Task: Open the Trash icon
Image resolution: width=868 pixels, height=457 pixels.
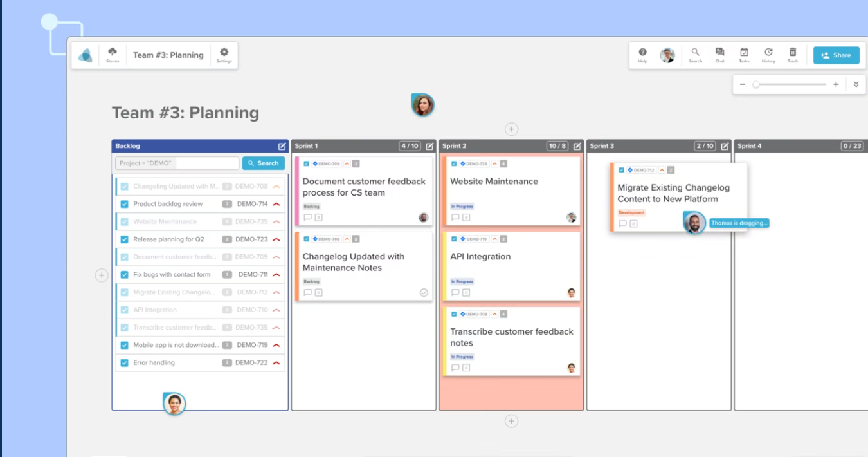Action: click(793, 55)
